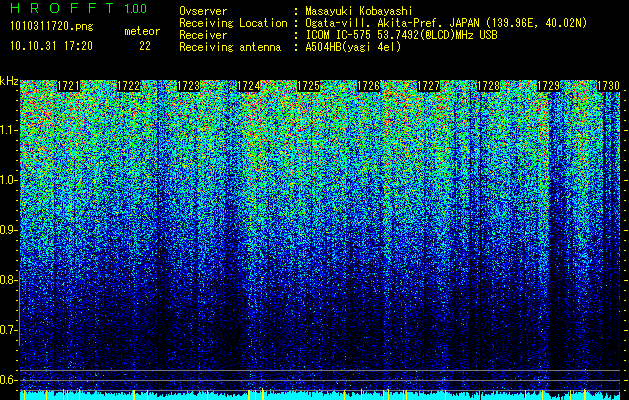Click the 0.9 frequency axis label
Image resolution: width=629 pixels, height=400 pixels.
point(9,230)
